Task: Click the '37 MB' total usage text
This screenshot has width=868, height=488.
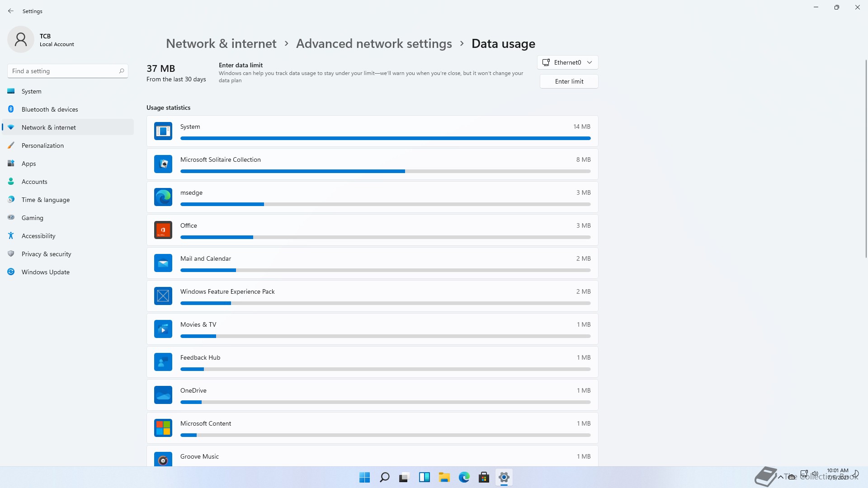Action: click(x=160, y=68)
